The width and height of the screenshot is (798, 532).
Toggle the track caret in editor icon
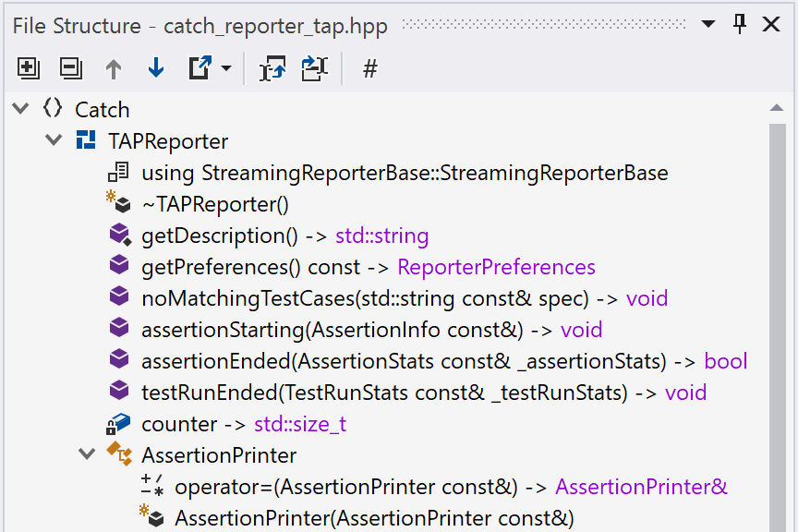point(272,68)
